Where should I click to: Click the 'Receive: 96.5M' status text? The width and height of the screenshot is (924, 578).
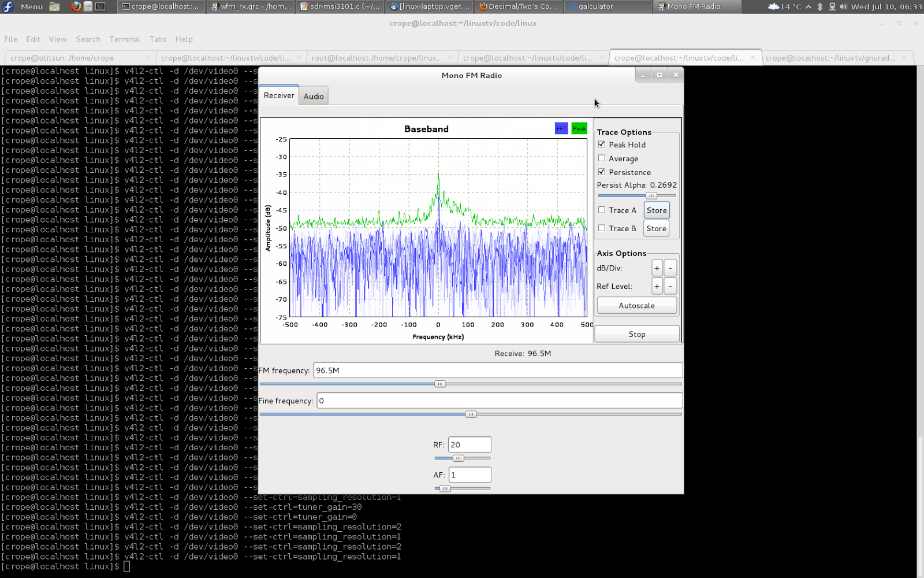(x=523, y=353)
